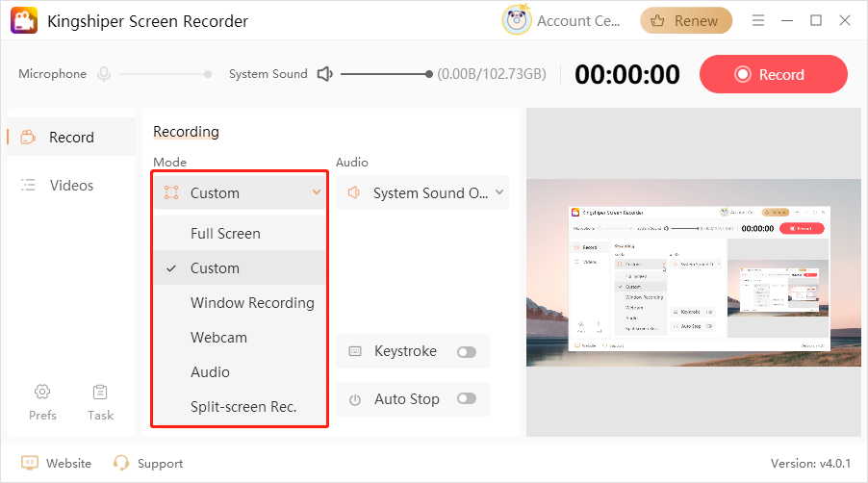Screen dimensions: 868x483
Task: Select Window Recording mode
Action: [240, 303]
